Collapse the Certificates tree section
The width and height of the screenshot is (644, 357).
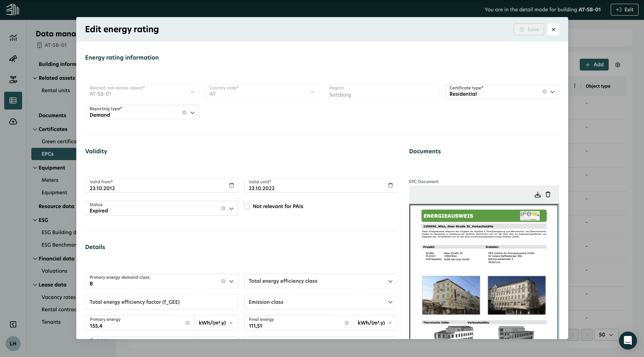[x=35, y=129]
